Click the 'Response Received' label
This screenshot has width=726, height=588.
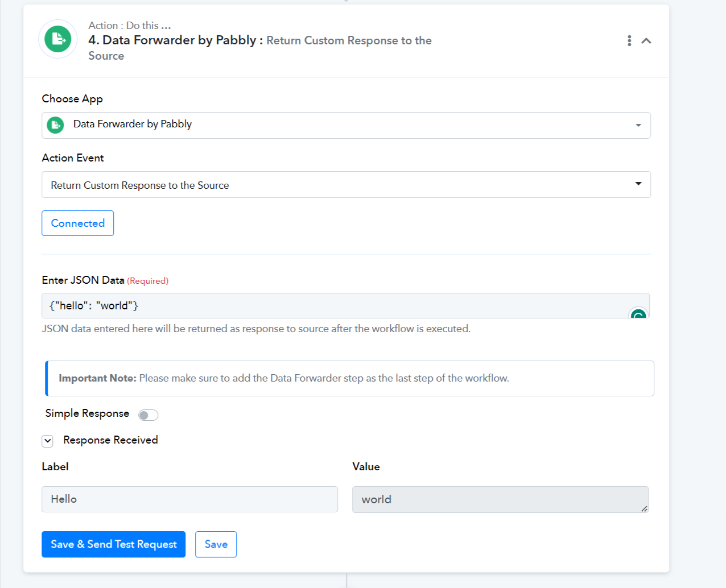coord(111,440)
